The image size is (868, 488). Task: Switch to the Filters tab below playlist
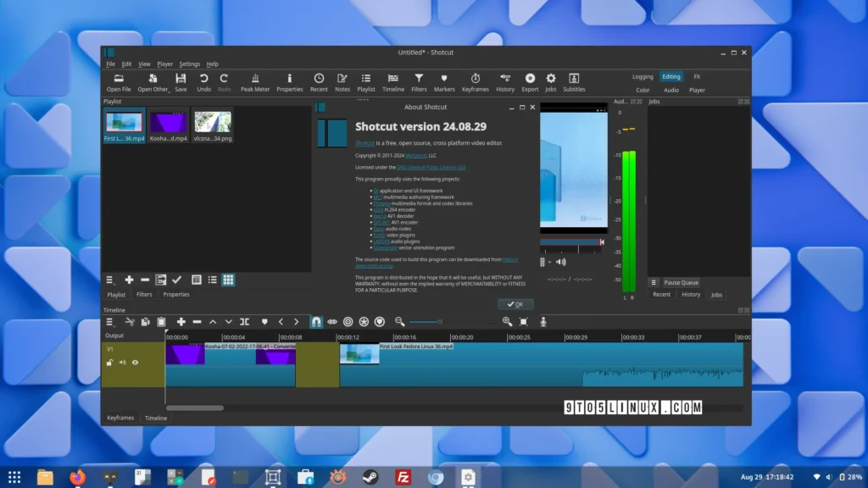pos(144,294)
